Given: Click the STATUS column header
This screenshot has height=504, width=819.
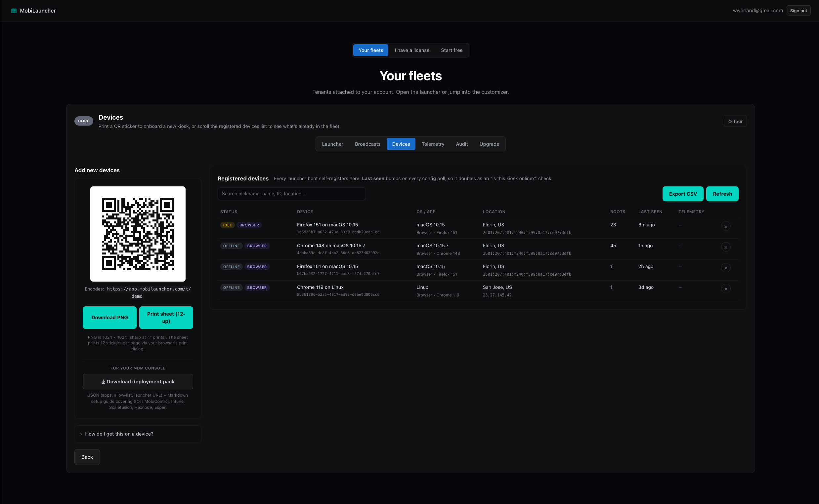Looking at the screenshot, I should click(229, 212).
